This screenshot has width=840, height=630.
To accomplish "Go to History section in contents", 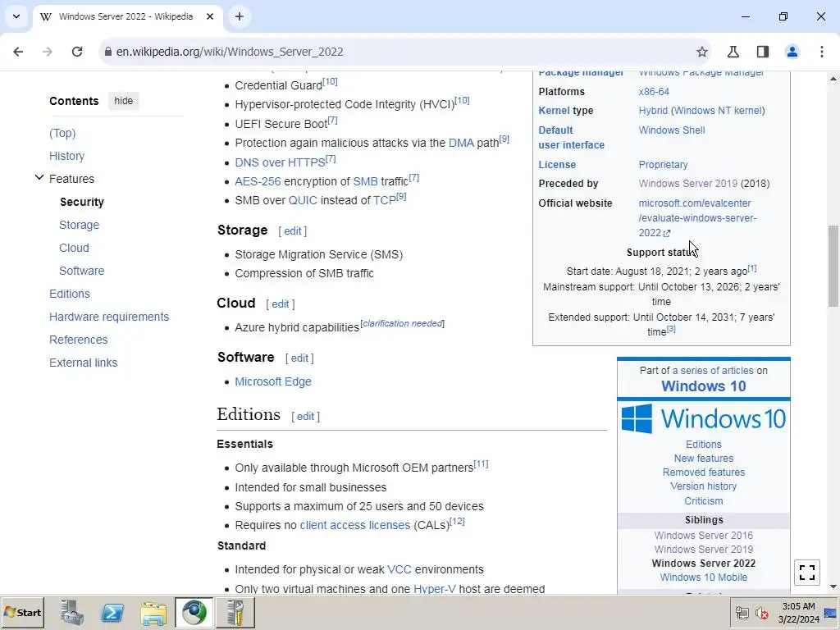I will coord(67,156).
